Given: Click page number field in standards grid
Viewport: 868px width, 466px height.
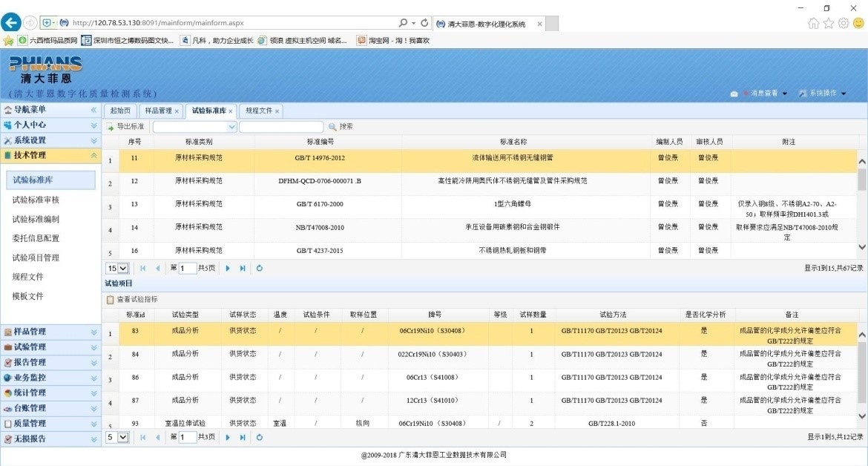Looking at the screenshot, I should click(187, 269).
